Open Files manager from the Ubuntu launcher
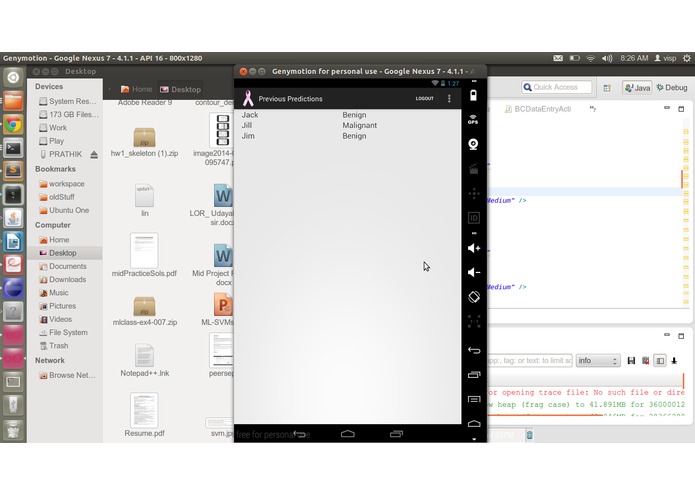The image size is (695, 494). click(13, 101)
